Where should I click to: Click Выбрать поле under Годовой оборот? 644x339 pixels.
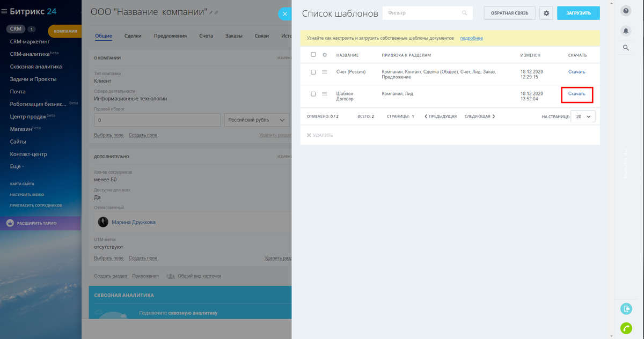109,135
